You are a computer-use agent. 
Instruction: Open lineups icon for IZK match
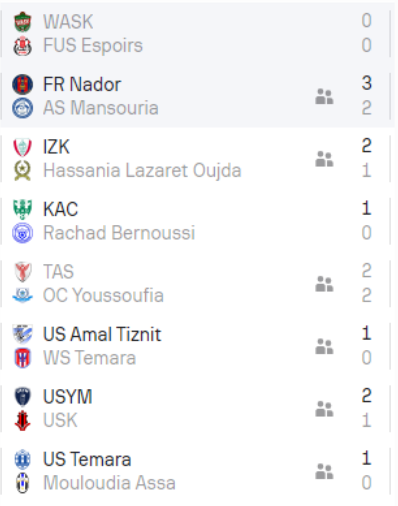click(324, 159)
